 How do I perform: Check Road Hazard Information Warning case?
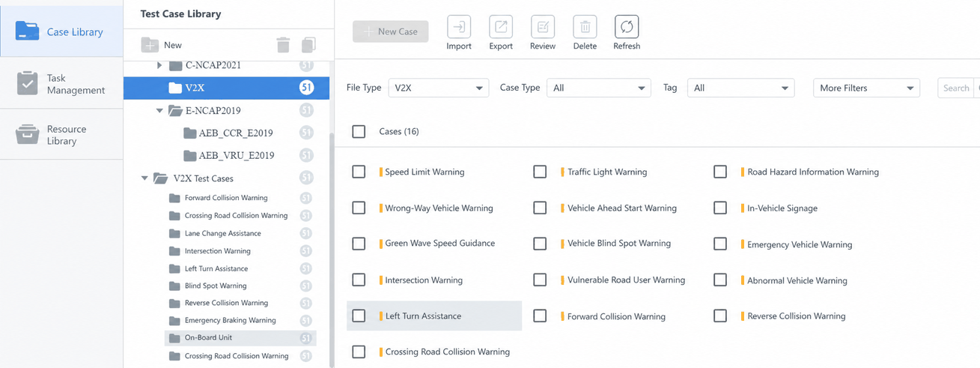coord(720,172)
